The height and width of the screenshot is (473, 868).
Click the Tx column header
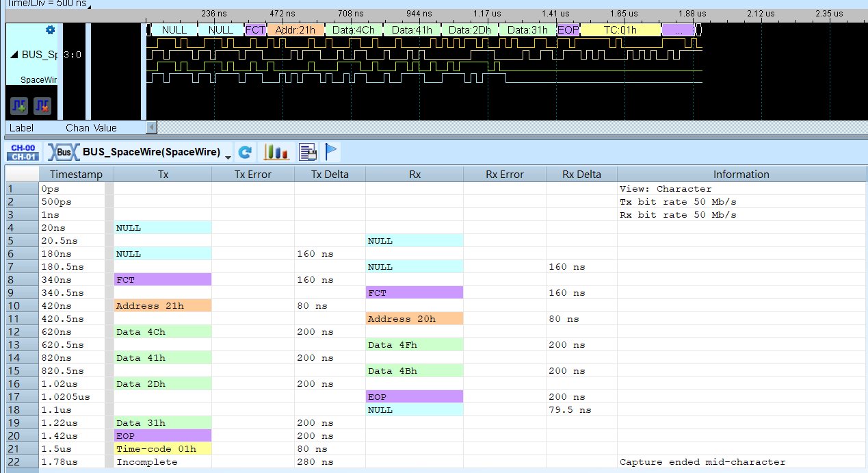pyautogui.click(x=163, y=175)
